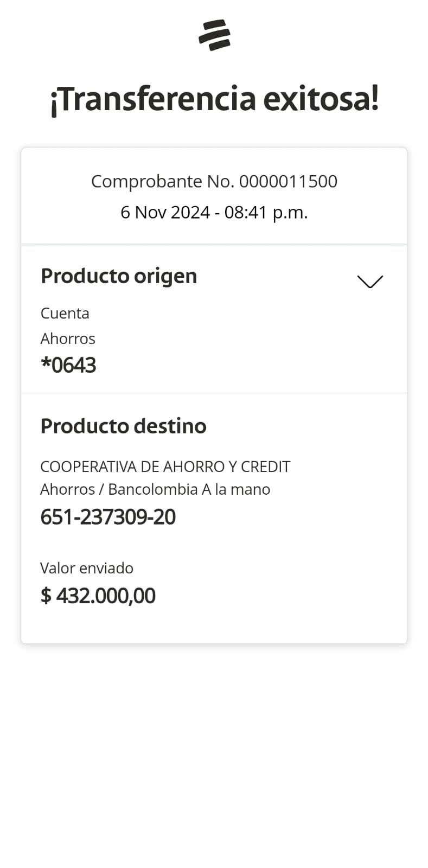Click the Cuenta label under Producto origen
Viewport: 428px width, 868px height.
(65, 313)
